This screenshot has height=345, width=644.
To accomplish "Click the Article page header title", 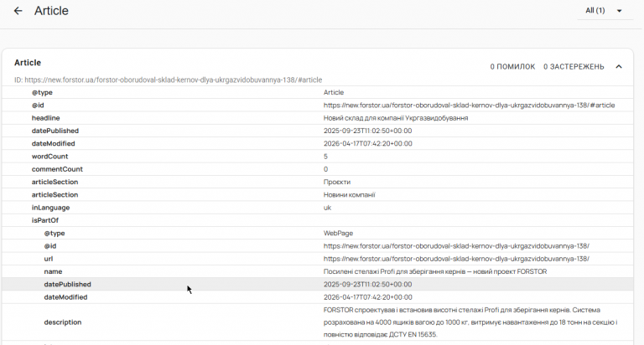I will pos(51,11).
